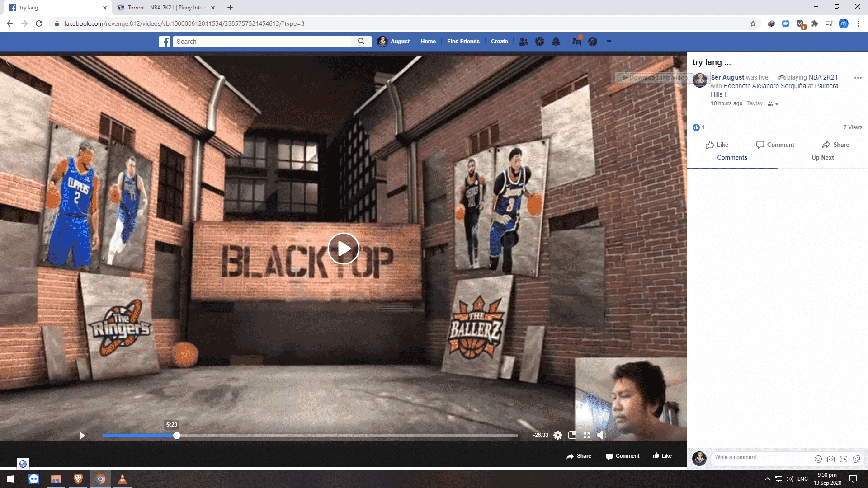868x488 pixels.
Task: Toggle picture-in-picture video mode icon
Action: tap(572, 435)
